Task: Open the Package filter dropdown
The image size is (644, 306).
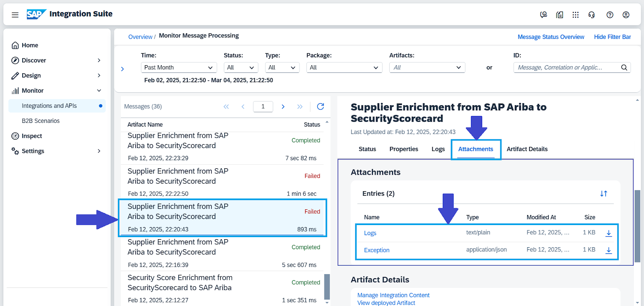Action: [x=345, y=68]
